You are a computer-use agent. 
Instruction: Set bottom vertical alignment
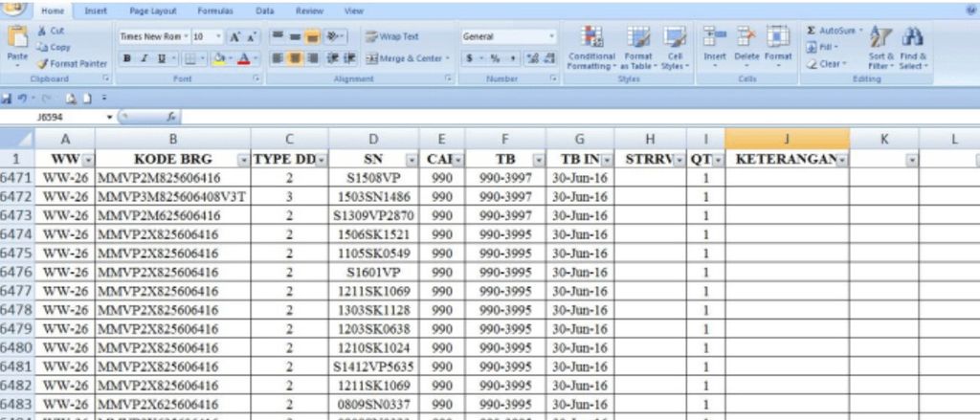pos(312,36)
